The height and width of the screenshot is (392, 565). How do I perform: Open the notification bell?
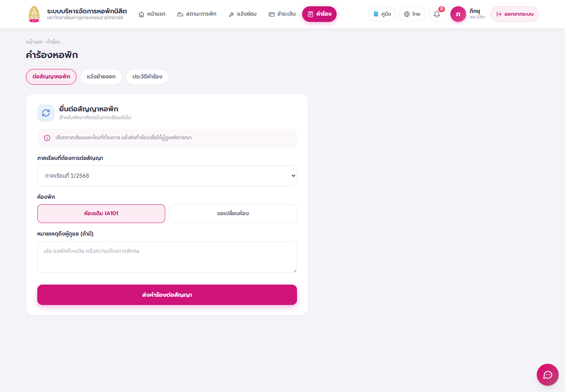[437, 14]
